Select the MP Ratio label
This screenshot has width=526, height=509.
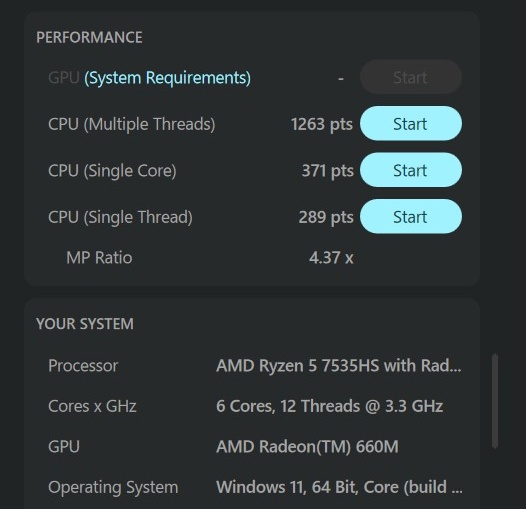click(x=99, y=258)
